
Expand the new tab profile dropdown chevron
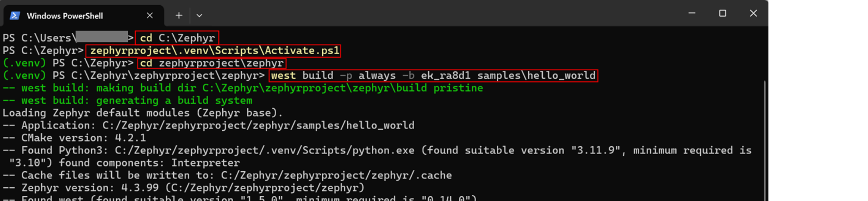pos(199,16)
